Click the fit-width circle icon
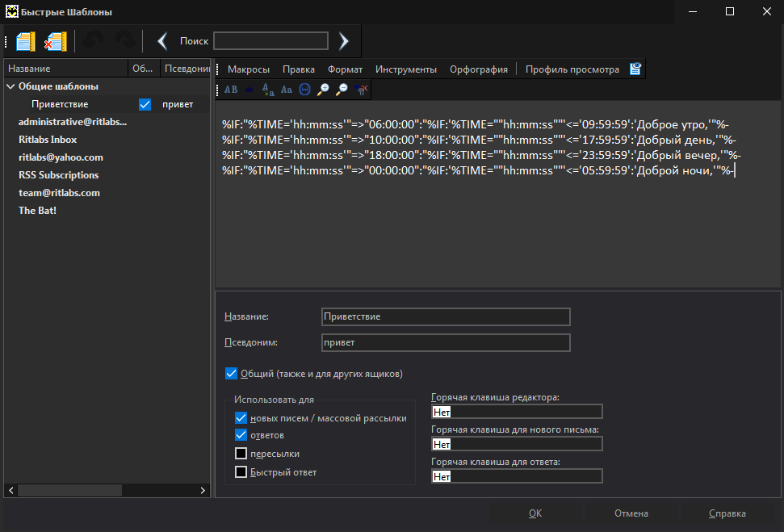784x532 pixels. (x=304, y=90)
